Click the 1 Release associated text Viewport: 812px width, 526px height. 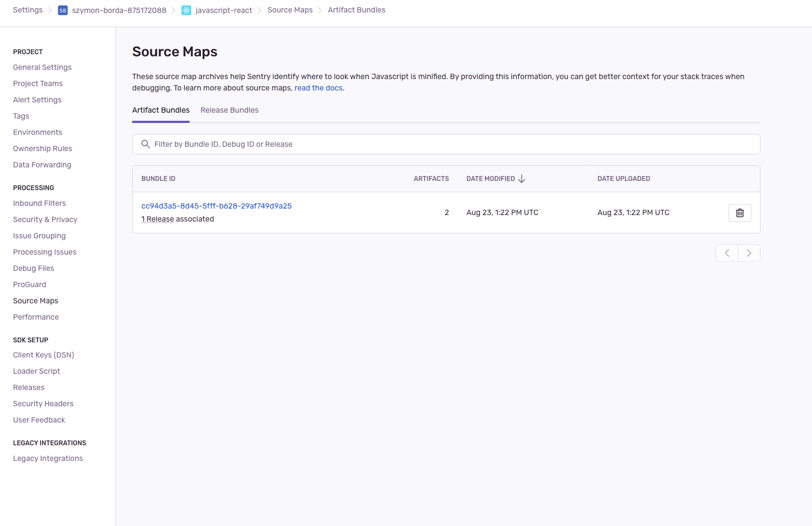(158, 219)
